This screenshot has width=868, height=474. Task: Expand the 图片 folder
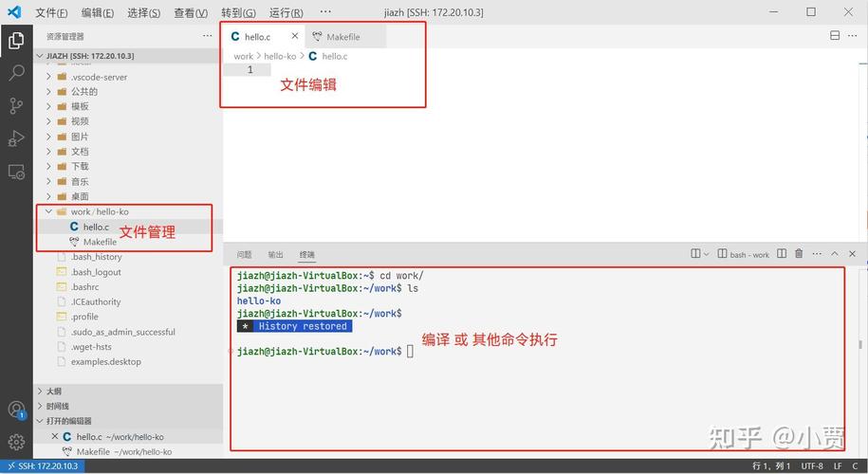click(128, 137)
